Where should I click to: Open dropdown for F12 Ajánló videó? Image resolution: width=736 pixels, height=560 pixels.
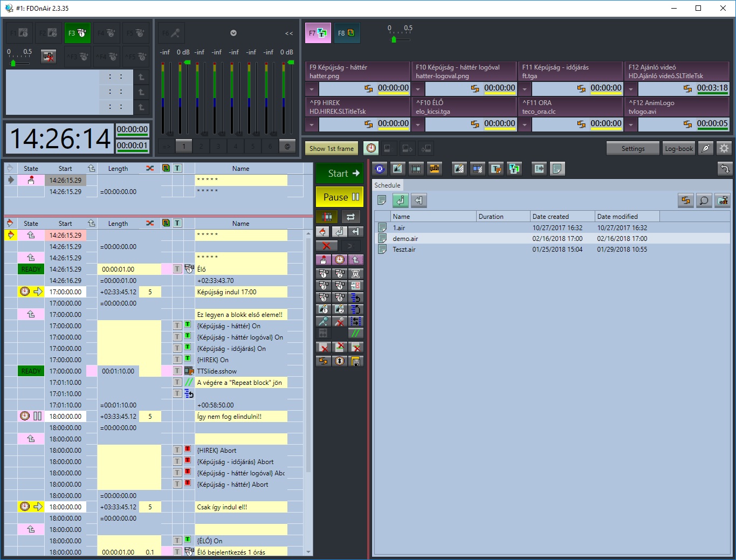[630, 88]
